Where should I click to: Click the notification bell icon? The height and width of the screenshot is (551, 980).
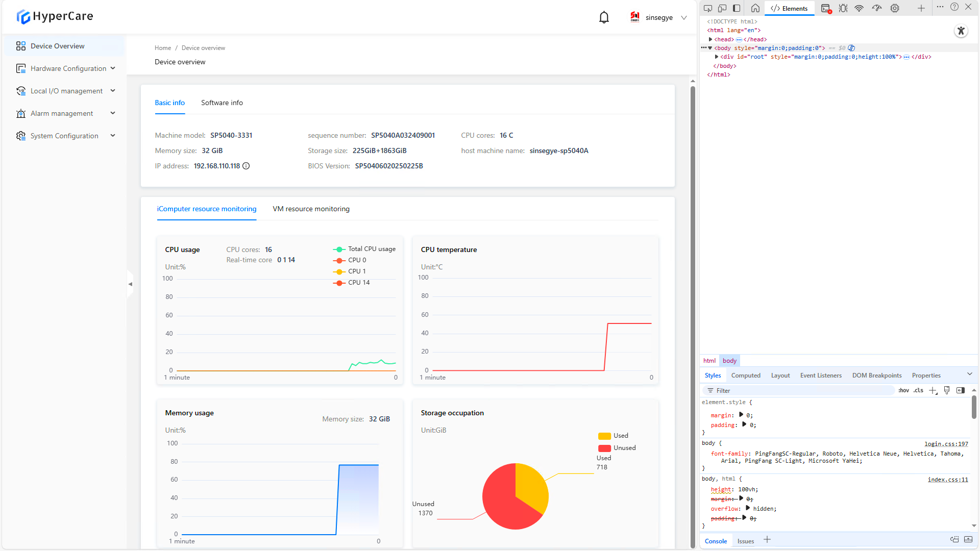(604, 17)
